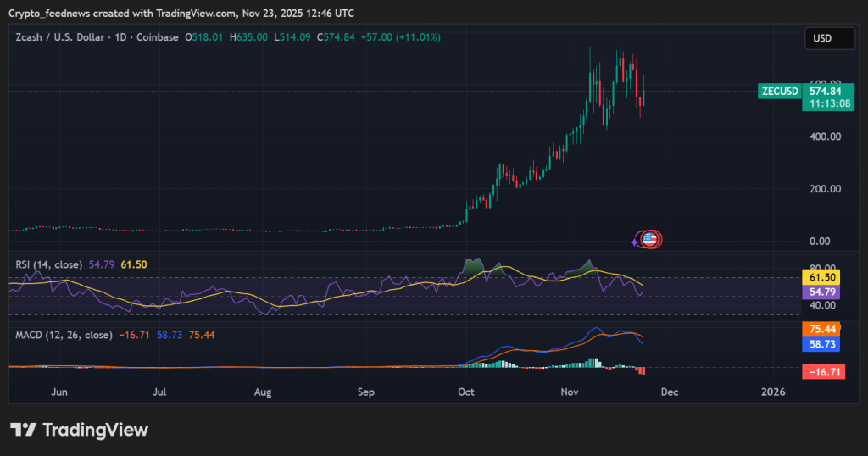868x456 pixels.
Task: Click the Jul label on the time axis
Action: point(159,392)
